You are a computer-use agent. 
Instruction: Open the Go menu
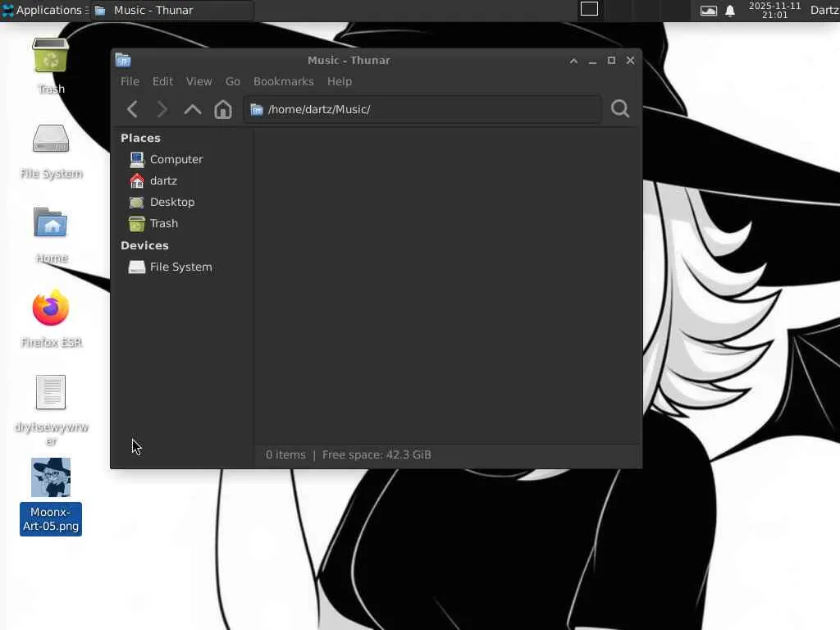pos(232,81)
